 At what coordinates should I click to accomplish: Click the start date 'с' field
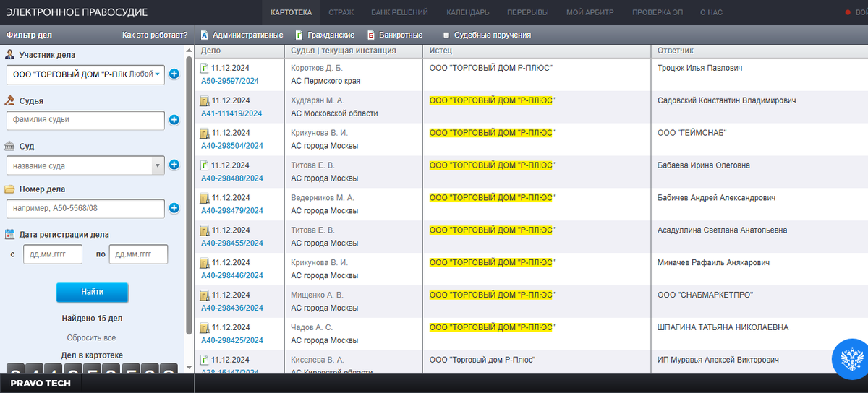(x=53, y=254)
